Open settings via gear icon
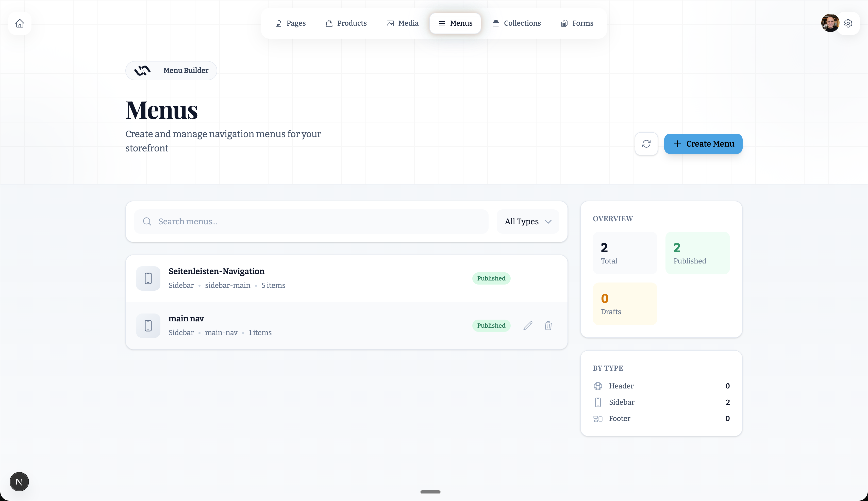Viewport: 868px width, 501px height. tap(848, 23)
